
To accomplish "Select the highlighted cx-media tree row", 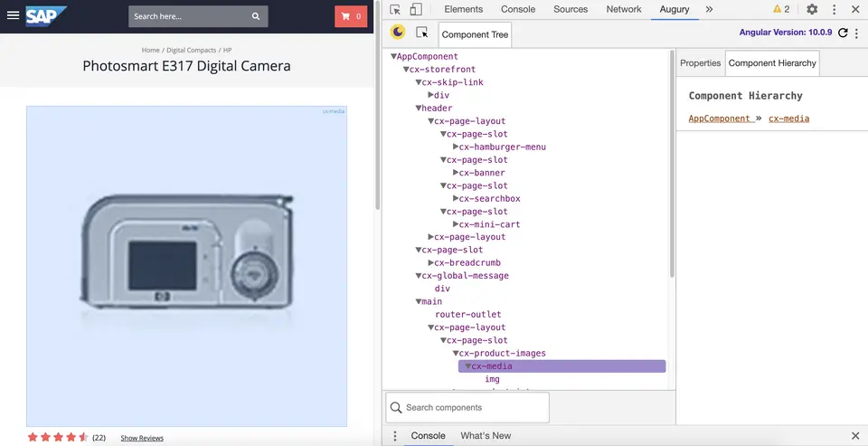I will coord(561,366).
